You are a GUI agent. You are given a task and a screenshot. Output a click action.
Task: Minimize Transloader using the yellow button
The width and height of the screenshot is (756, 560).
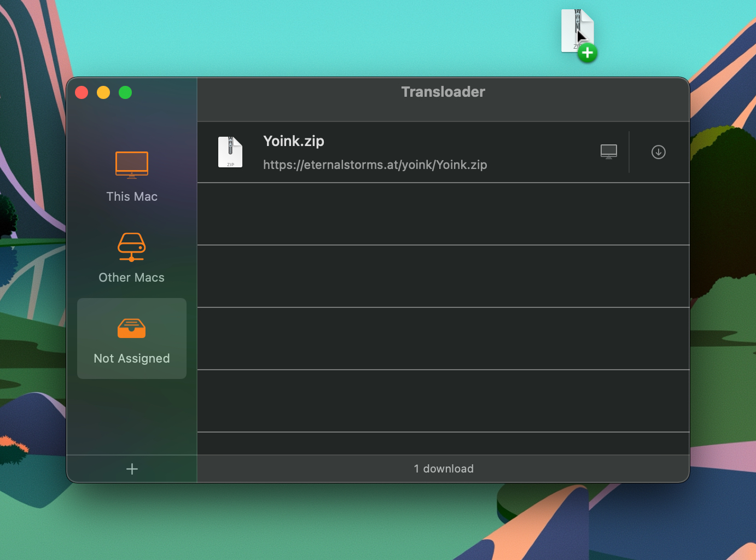103,92
